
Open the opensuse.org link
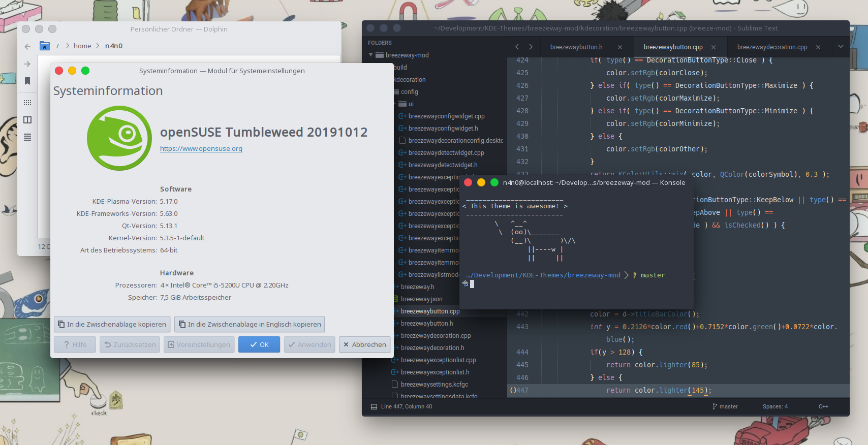pyautogui.click(x=201, y=149)
